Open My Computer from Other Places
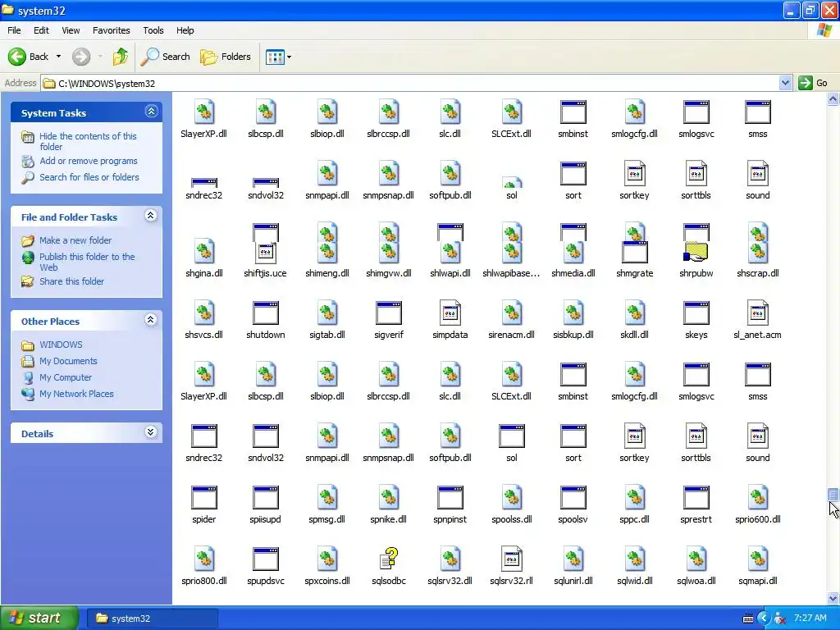This screenshot has height=630, width=840. 66,377
